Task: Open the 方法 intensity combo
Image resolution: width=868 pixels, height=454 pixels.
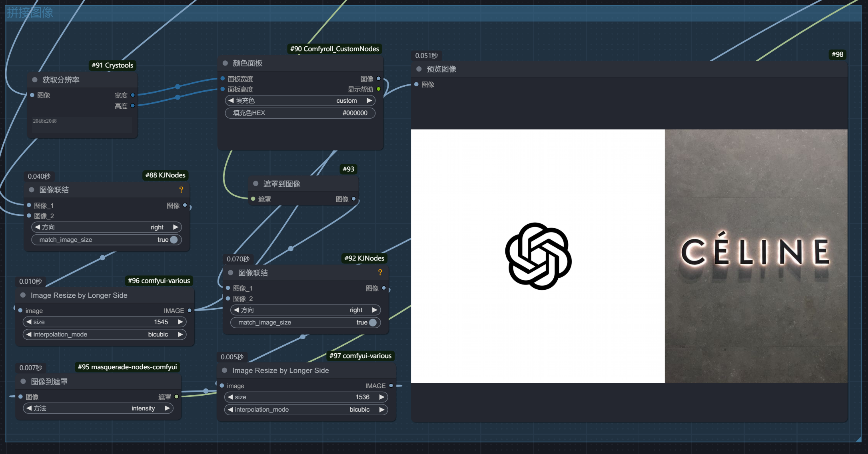Action: tap(98, 408)
